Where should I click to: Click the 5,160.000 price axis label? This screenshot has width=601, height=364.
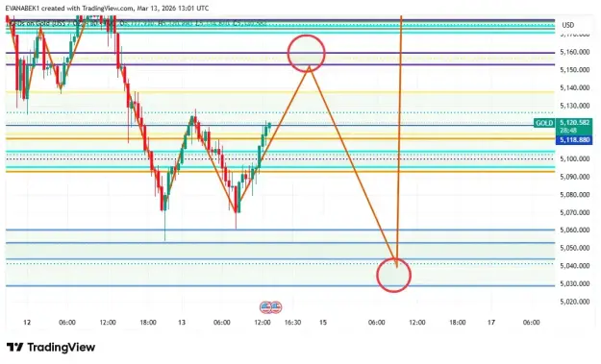(x=574, y=52)
